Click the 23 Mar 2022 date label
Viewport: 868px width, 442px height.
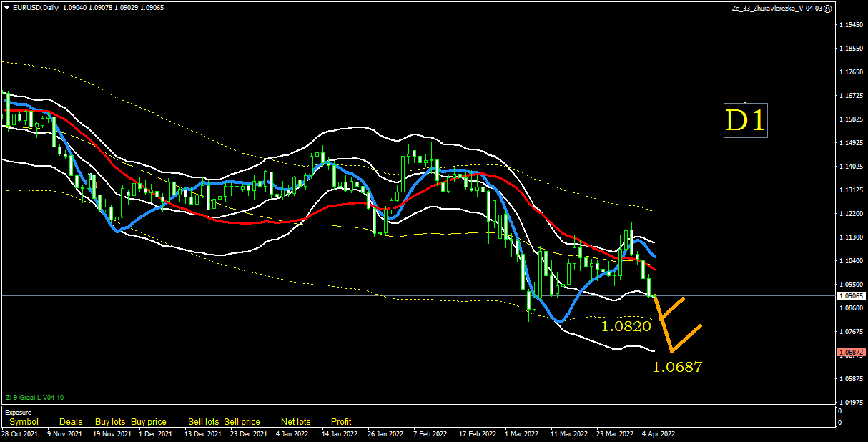[614, 434]
